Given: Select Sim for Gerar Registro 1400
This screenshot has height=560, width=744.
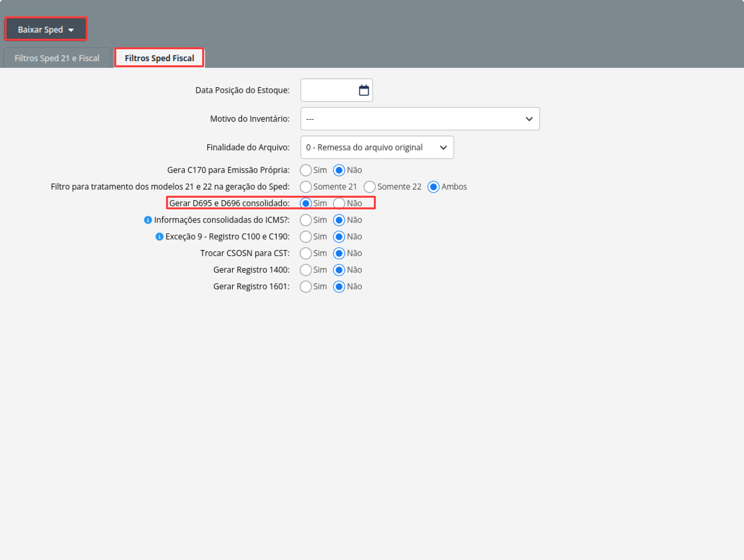Looking at the screenshot, I should 306,270.
